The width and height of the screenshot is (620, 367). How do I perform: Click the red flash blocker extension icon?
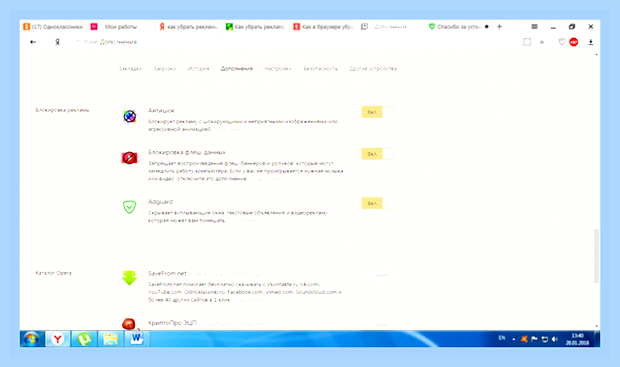pos(129,158)
